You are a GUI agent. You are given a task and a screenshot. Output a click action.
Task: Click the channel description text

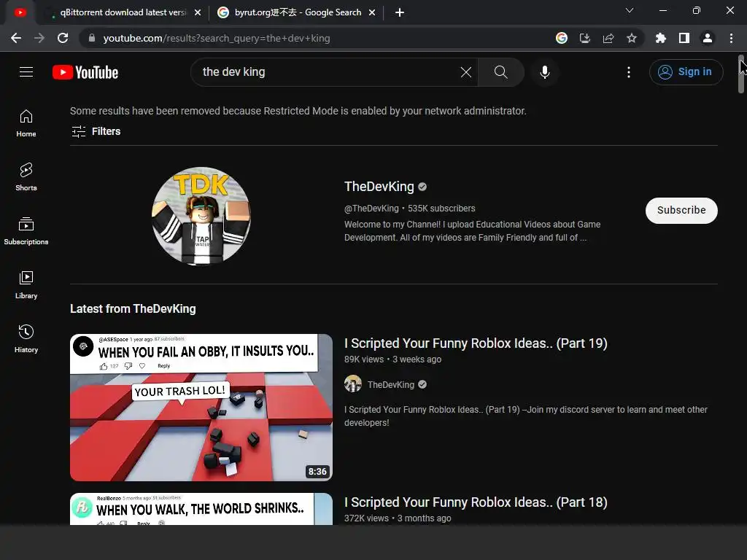click(x=472, y=231)
